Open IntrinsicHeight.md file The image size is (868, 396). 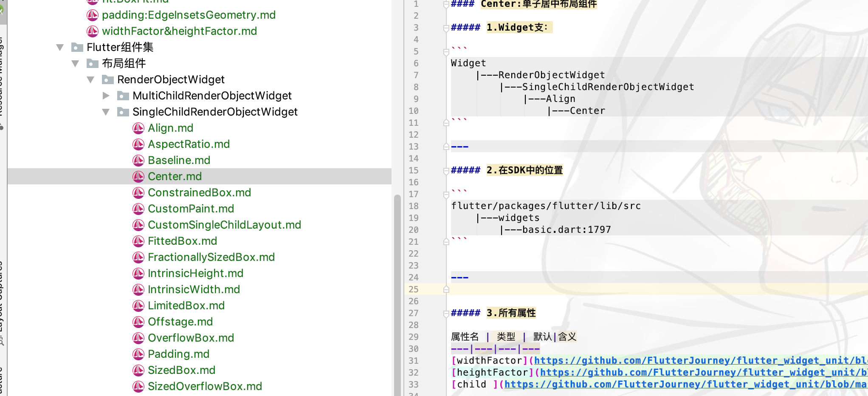click(x=195, y=273)
